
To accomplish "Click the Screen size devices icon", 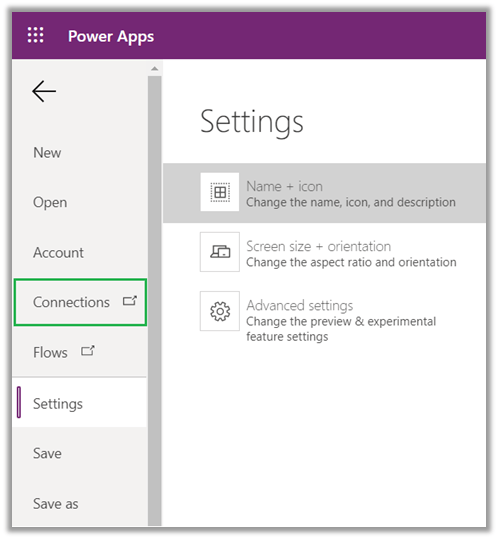I will [x=220, y=252].
